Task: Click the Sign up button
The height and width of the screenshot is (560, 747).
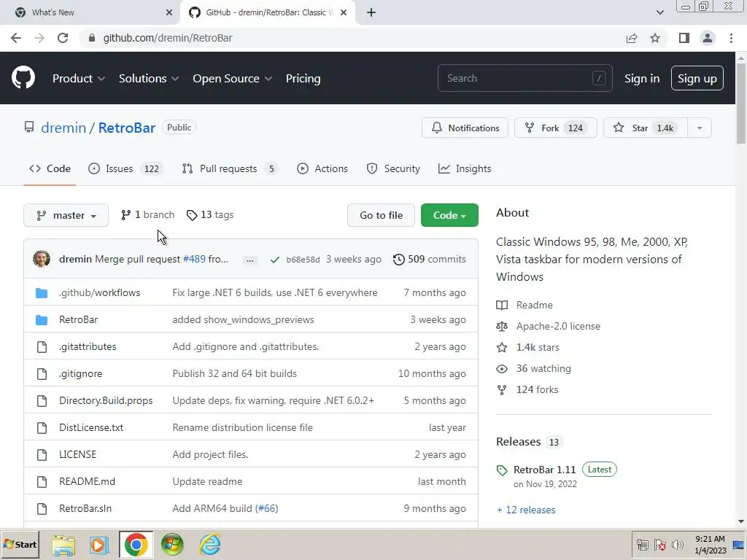Action: pos(697,78)
